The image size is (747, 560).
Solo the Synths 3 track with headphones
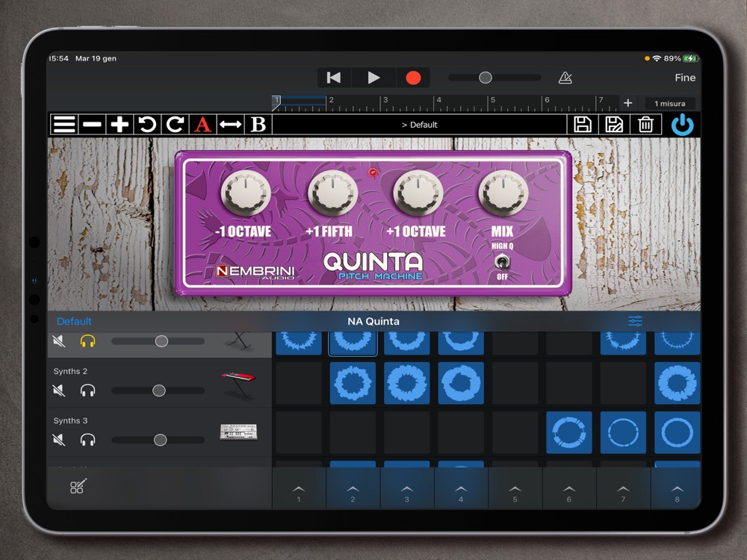[x=87, y=440]
